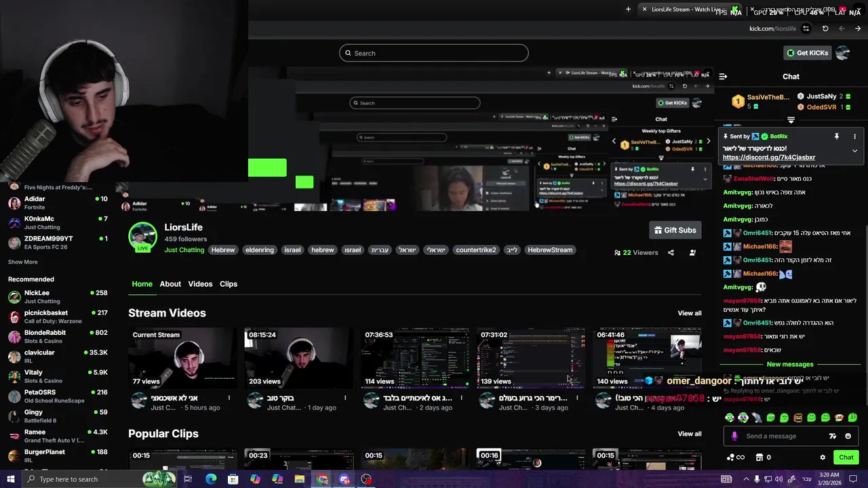The width and height of the screenshot is (868, 488).
Task: Open a new browser tab
Action: click(628, 9)
